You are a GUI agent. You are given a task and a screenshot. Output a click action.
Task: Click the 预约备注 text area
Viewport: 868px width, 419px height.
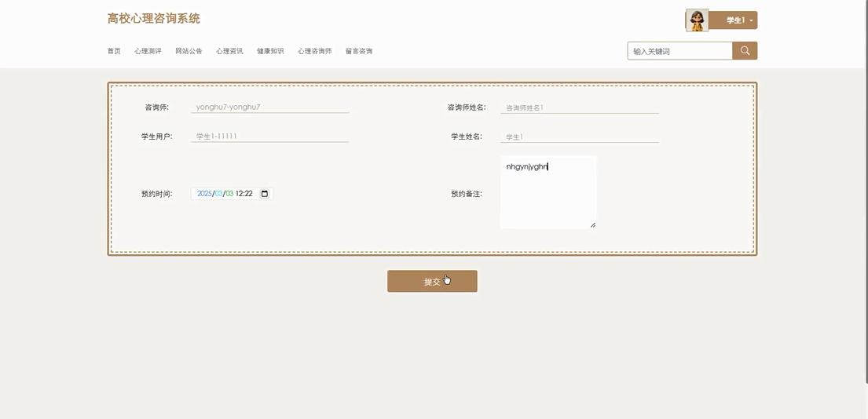pyautogui.click(x=548, y=192)
